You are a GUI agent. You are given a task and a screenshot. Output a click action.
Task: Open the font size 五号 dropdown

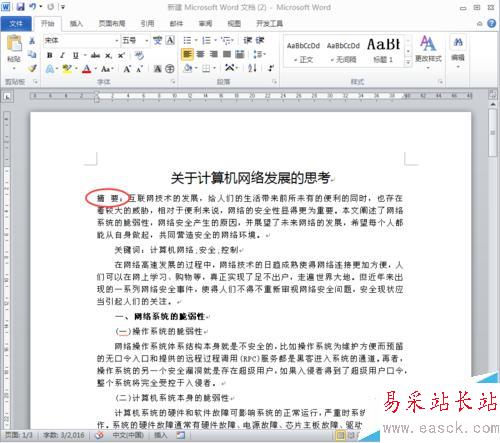point(147,41)
